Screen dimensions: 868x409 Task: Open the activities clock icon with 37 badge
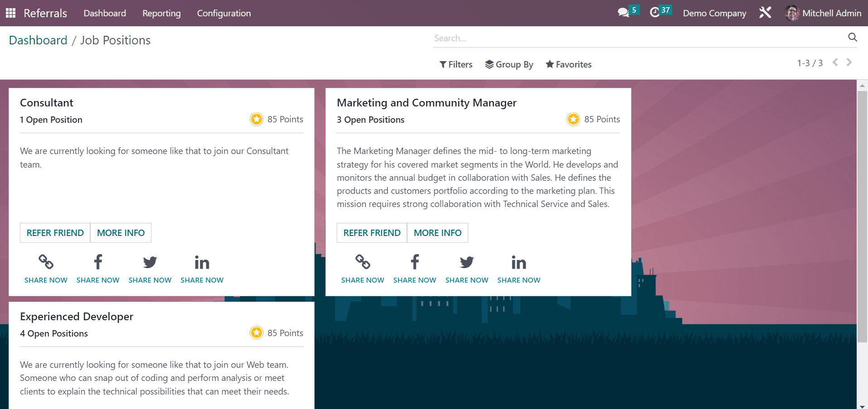[660, 12]
